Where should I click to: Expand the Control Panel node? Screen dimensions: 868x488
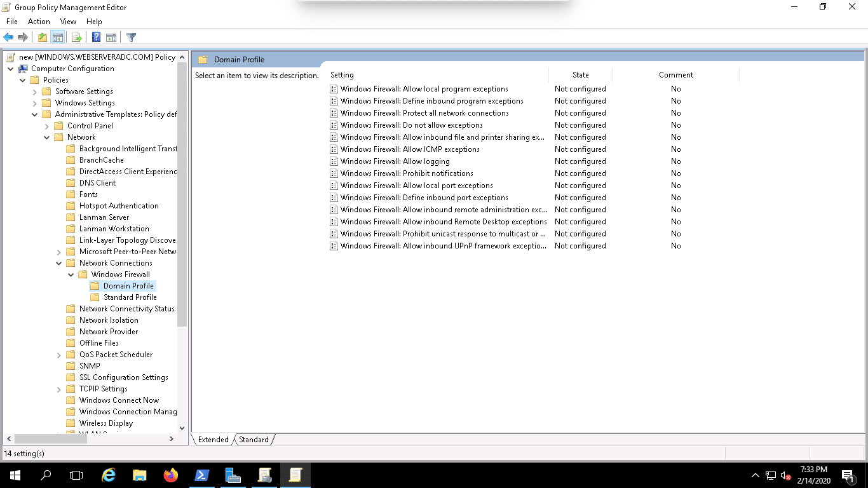click(47, 126)
